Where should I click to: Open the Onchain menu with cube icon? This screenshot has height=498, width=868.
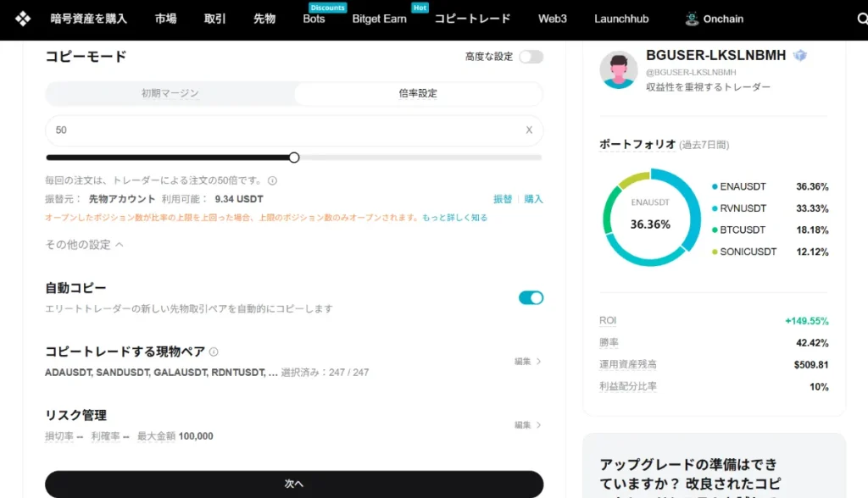tap(714, 18)
